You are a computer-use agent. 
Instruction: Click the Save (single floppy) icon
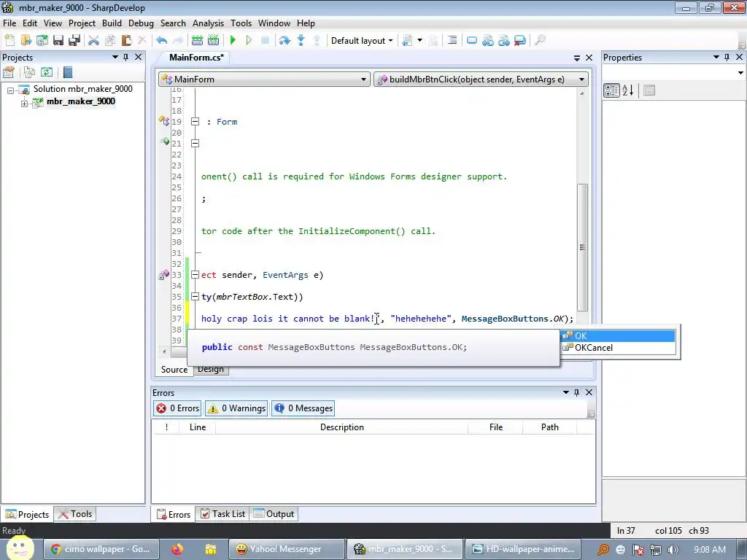coord(58,41)
